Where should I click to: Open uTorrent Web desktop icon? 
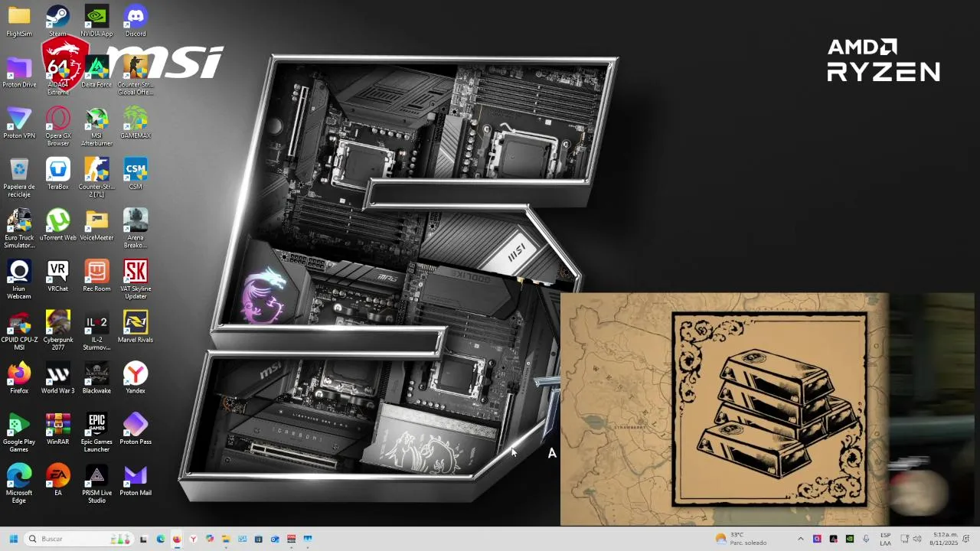tap(57, 225)
